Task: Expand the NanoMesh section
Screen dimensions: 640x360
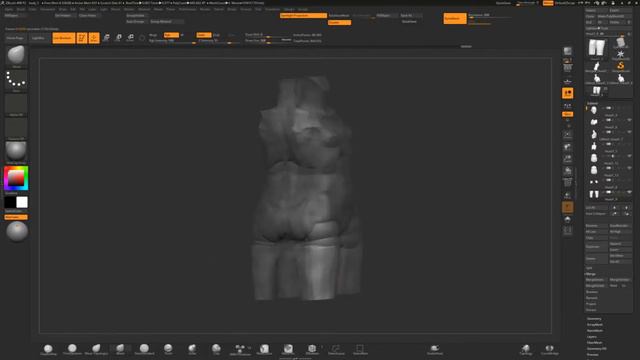Action: tap(595, 331)
